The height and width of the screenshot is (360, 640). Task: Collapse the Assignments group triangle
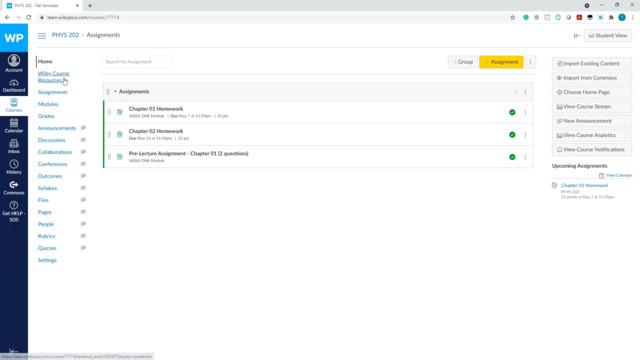(115, 91)
